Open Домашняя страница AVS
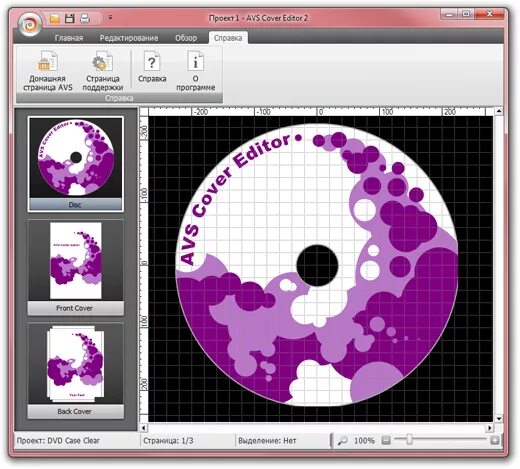Viewport: 520px width, 469px height. pyautogui.click(x=48, y=71)
